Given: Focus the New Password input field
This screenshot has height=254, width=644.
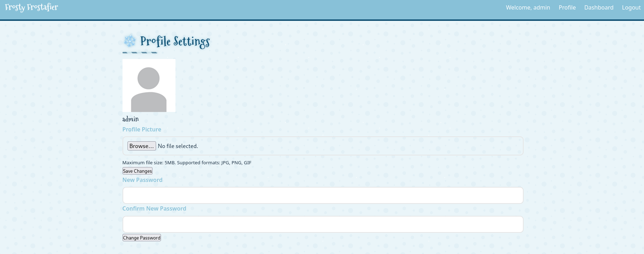Looking at the screenshot, I should pyautogui.click(x=322, y=195).
